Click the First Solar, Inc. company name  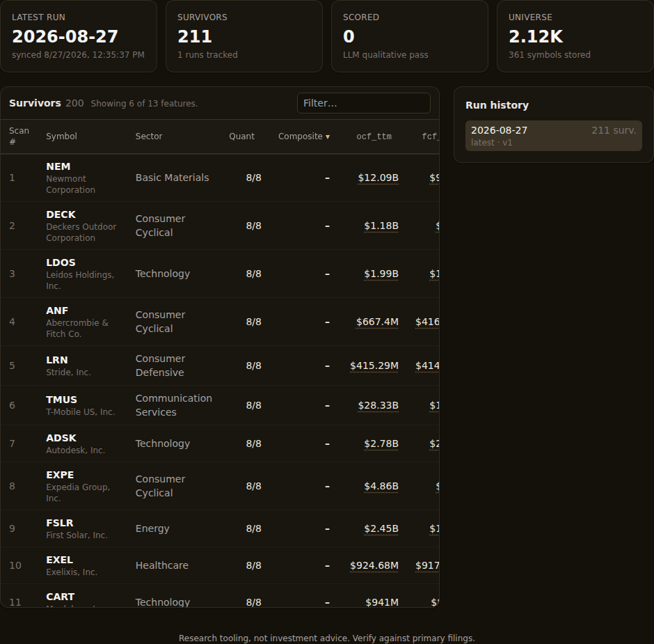pos(77,535)
